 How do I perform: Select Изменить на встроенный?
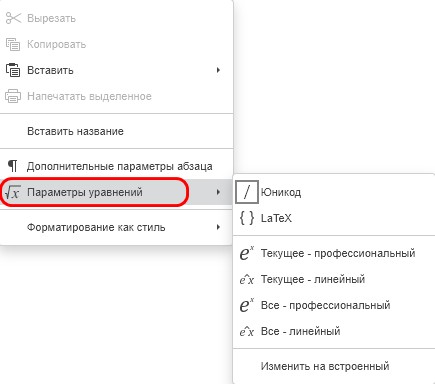tap(334, 366)
